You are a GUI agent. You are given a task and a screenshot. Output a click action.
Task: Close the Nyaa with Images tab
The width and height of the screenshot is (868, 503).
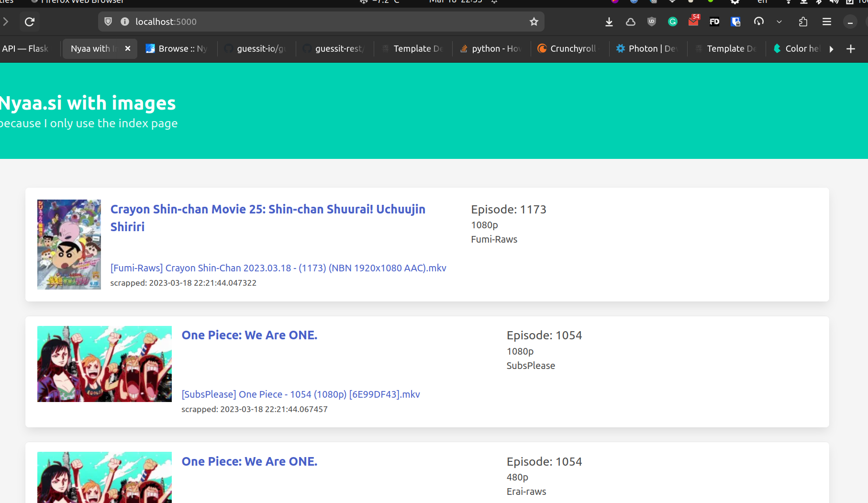coord(128,48)
